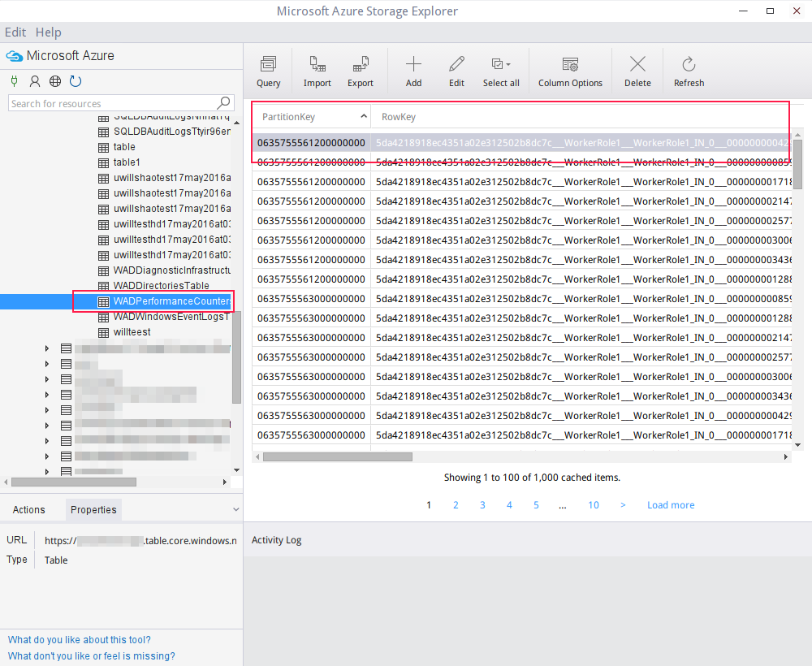Open 'What don't you like' feedback link
Screen dimensions: 812x666
click(91, 655)
